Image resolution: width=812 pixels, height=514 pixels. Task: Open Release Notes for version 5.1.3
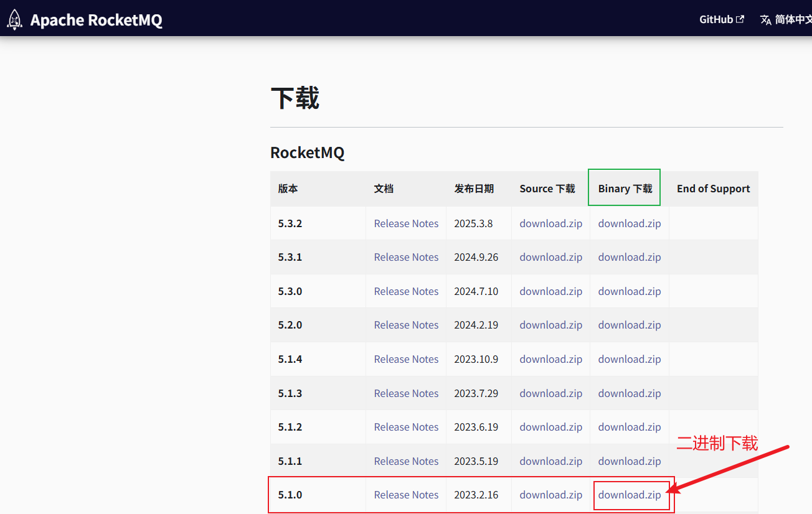pos(406,393)
